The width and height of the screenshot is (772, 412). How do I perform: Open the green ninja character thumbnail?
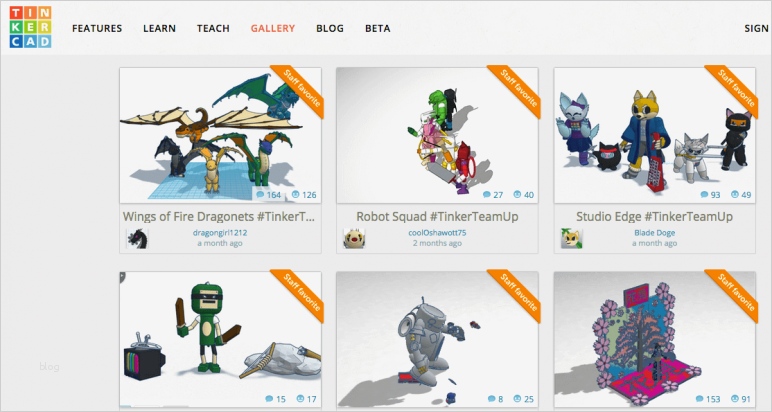point(221,339)
